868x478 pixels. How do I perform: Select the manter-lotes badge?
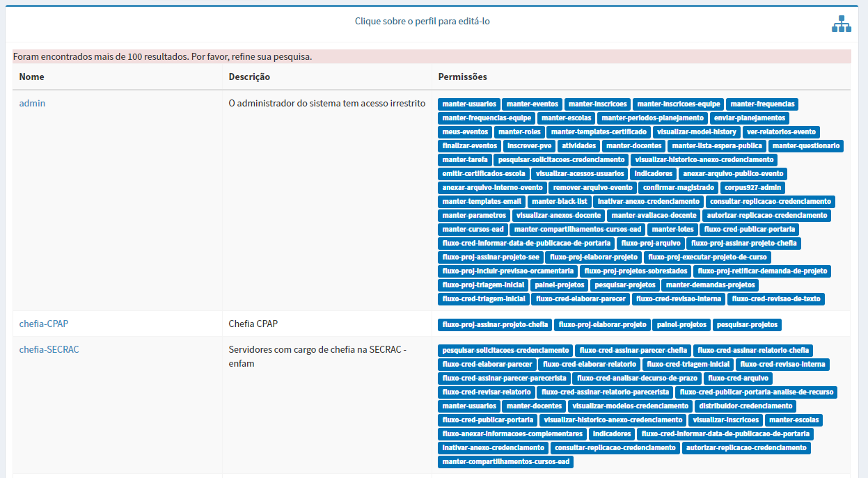click(x=672, y=230)
